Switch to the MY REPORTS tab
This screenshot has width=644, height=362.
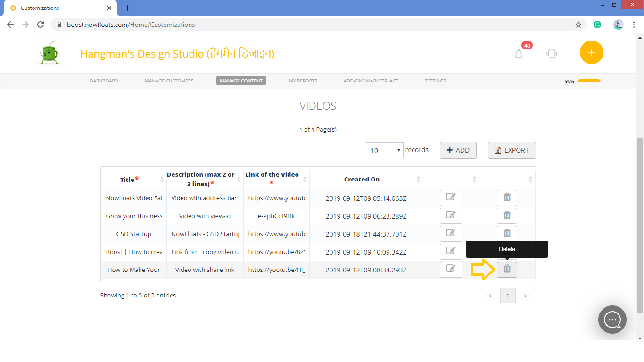(303, 81)
